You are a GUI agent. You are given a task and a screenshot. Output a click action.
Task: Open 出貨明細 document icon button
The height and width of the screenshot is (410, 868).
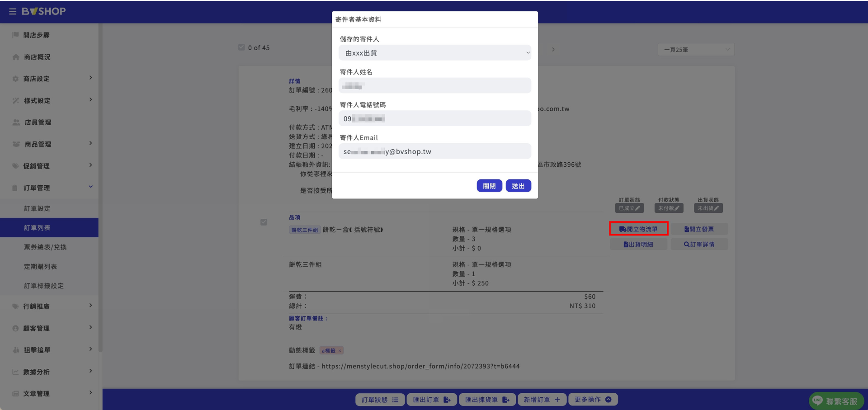[638, 245]
